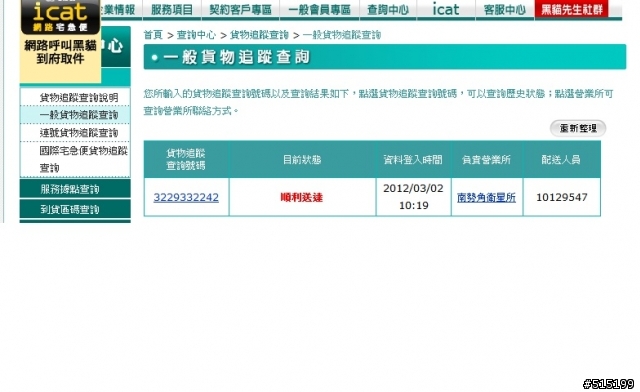Click the 負責營業所 column header

tap(487, 160)
